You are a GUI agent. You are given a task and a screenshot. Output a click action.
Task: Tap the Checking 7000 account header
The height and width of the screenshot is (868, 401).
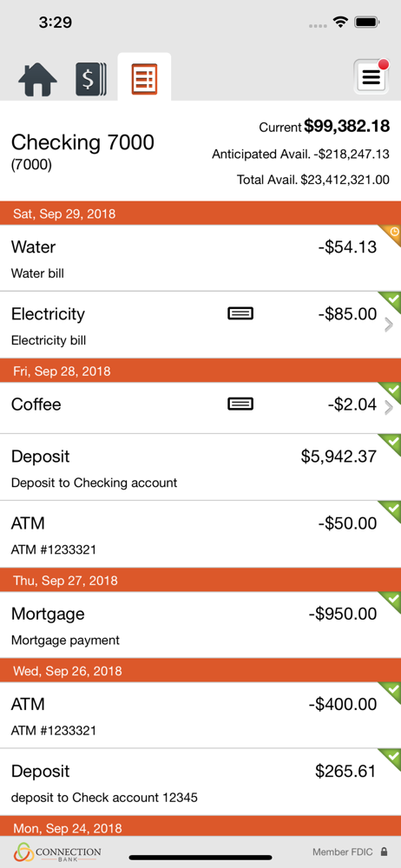pos(200,150)
